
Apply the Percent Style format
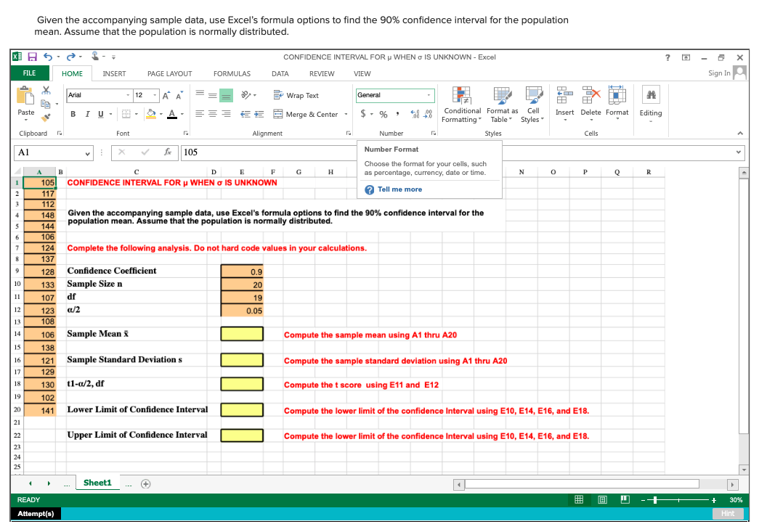[x=383, y=114]
